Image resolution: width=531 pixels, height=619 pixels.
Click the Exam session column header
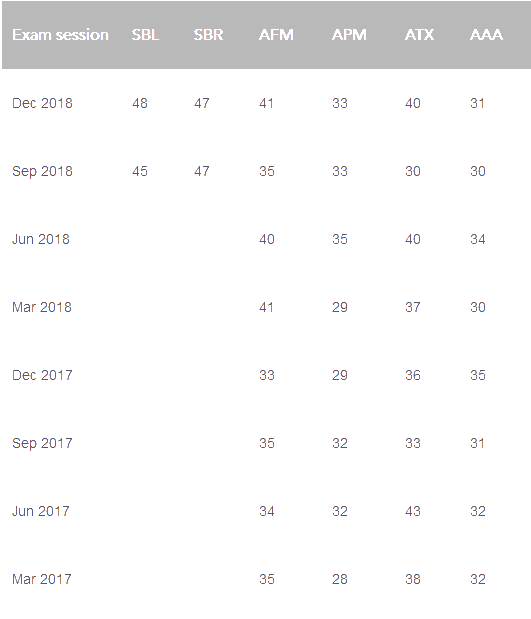coord(60,35)
